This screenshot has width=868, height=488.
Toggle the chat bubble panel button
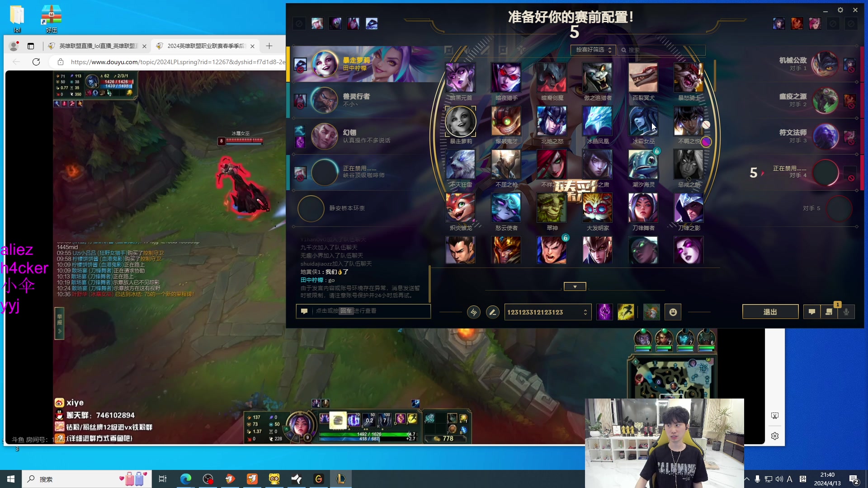pyautogui.click(x=812, y=312)
